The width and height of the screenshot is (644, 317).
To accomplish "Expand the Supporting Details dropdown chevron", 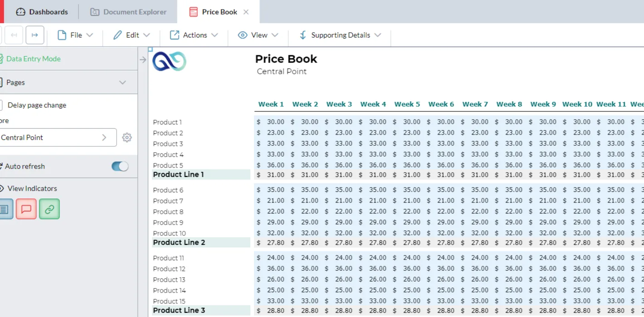I will (378, 35).
